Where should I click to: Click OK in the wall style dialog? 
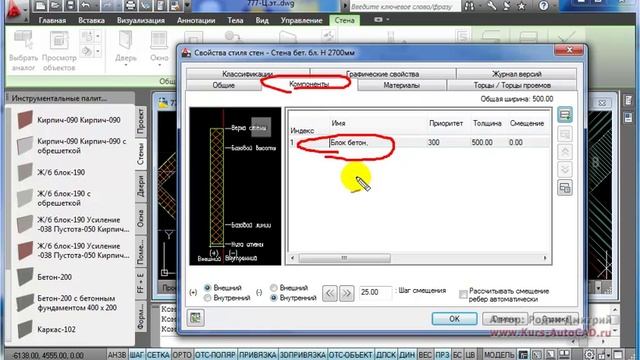pyautogui.click(x=454, y=319)
